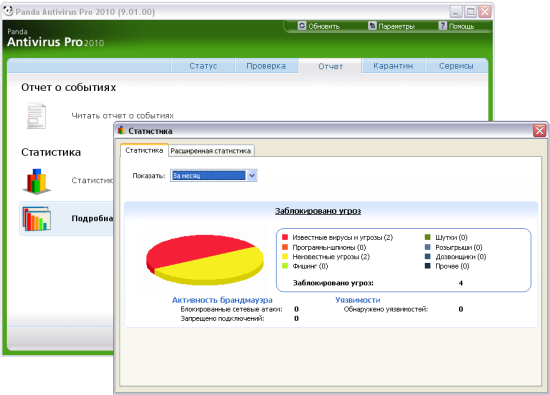Click the panda logo in title bar
550x395 pixels.
[8, 11]
